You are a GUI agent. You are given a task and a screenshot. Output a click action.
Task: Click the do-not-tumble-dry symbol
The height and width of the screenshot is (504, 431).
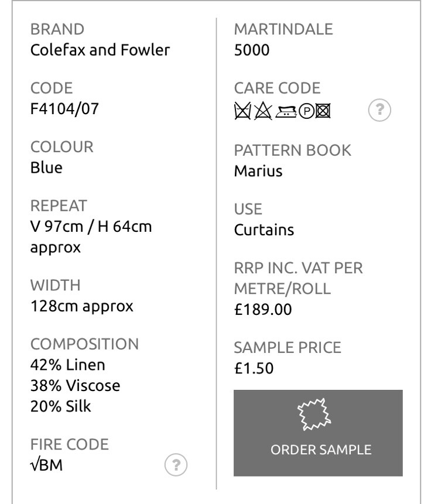(x=323, y=111)
